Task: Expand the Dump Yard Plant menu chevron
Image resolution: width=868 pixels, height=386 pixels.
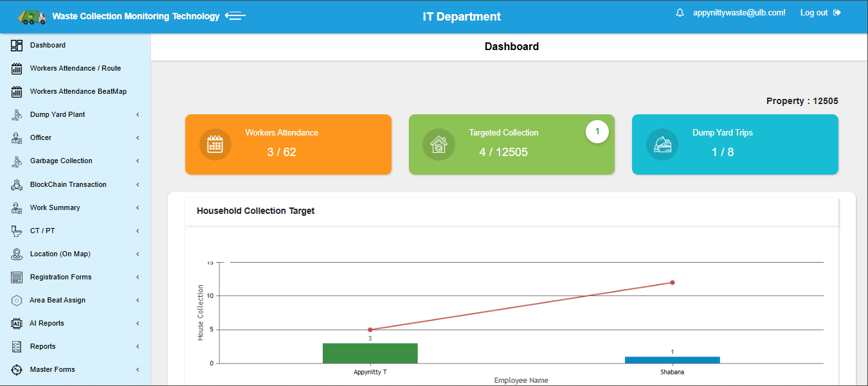Action: [x=138, y=115]
